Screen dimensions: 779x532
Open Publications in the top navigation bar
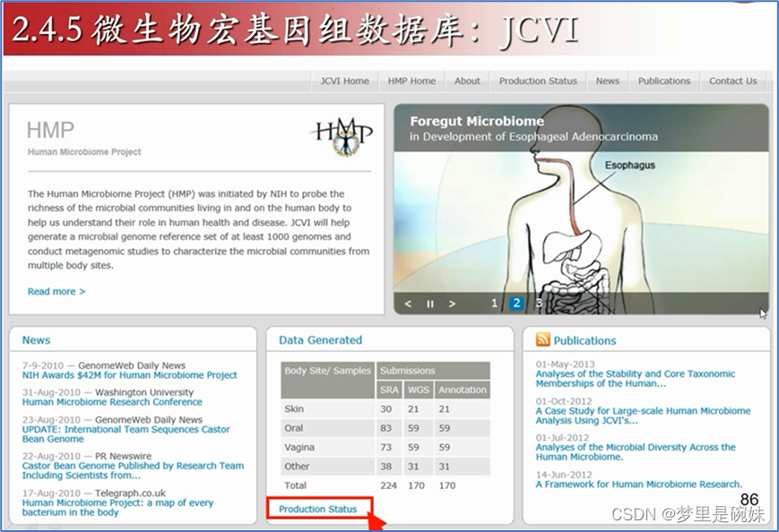[664, 81]
